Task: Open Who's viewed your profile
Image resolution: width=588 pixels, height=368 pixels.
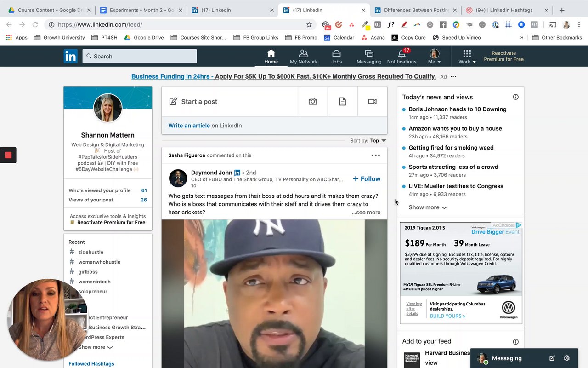Action: click(107, 190)
